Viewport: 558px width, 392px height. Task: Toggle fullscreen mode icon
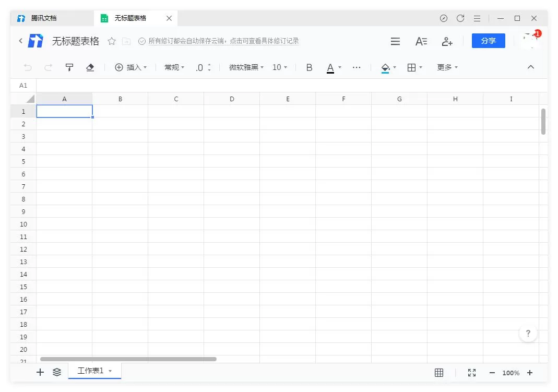coord(472,373)
